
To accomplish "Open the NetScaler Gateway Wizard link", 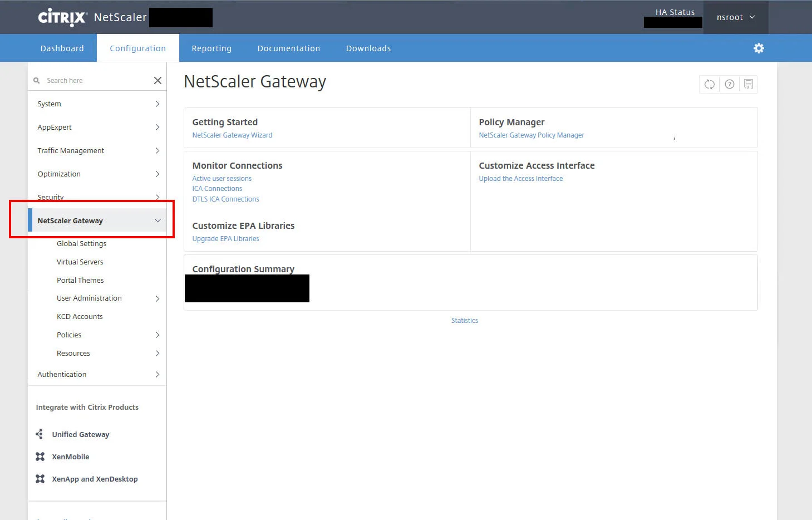I will 232,135.
